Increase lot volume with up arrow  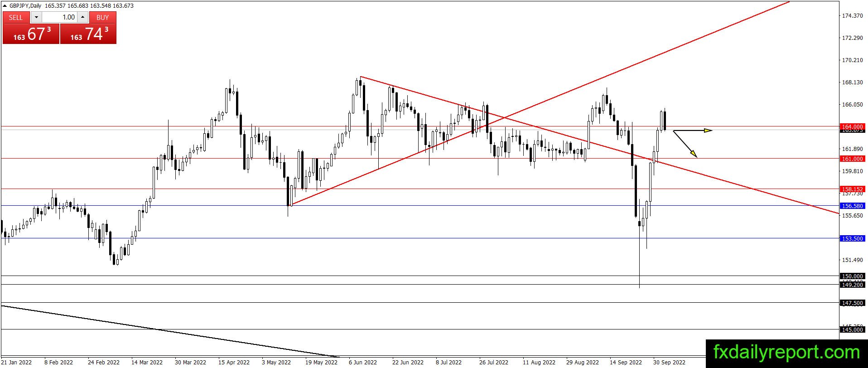[x=82, y=17]
